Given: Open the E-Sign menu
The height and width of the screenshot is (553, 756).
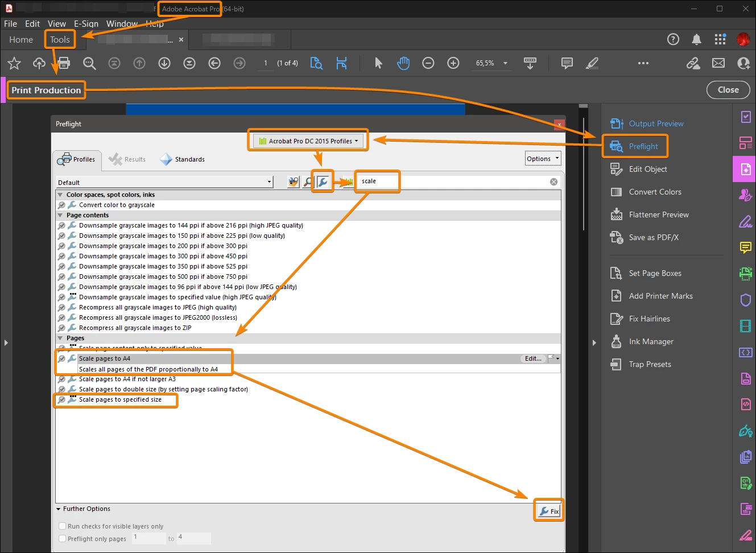Looking at the screenshot, I should 86,23.
